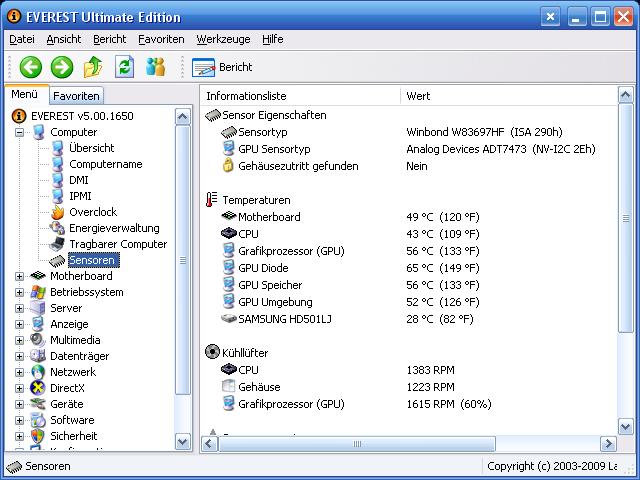The image size is (640, 480).
Task: Collapse the Computer tree node
Action: pyautogui.click(x=20, y=132)
